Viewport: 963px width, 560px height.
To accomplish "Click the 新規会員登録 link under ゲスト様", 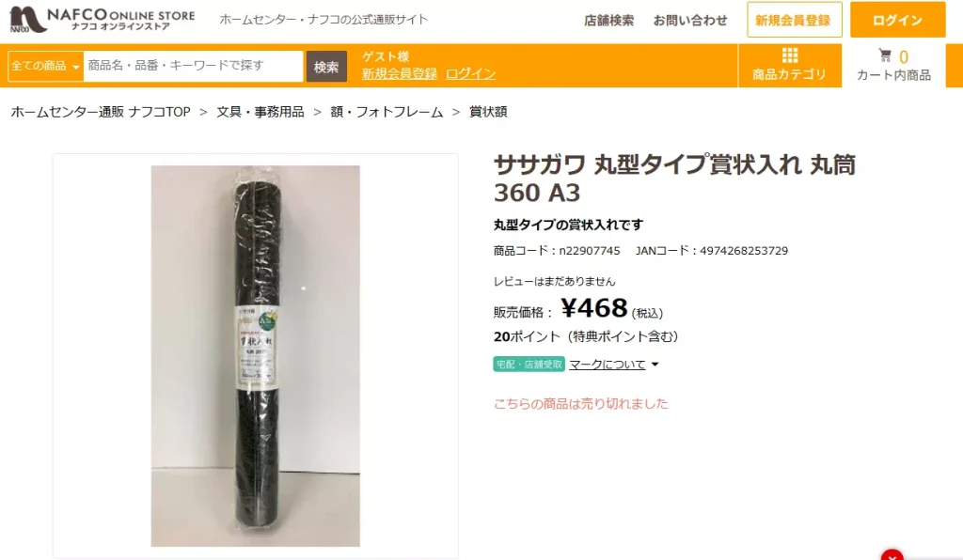I will coord(399,73).
